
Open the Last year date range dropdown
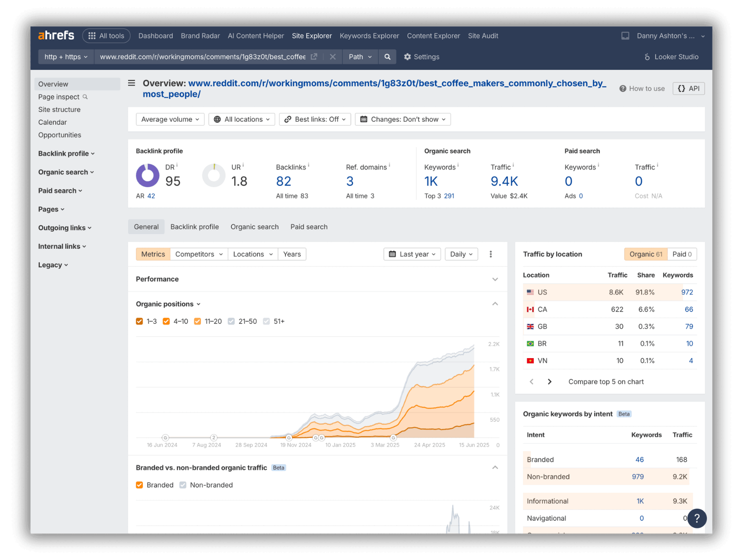412,254
